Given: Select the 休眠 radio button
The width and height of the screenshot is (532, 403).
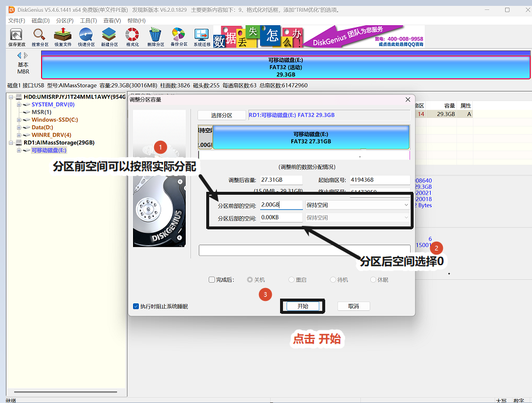Looking at the screenshot, I should pos(373,280).
